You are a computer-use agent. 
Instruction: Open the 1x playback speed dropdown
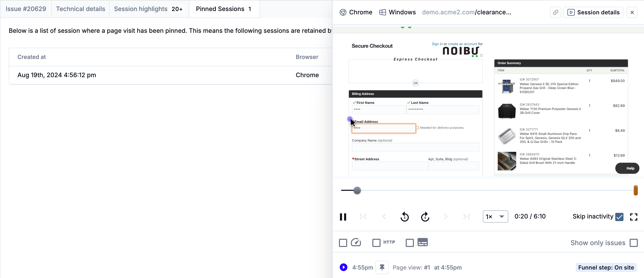click(x=495, y=217)
